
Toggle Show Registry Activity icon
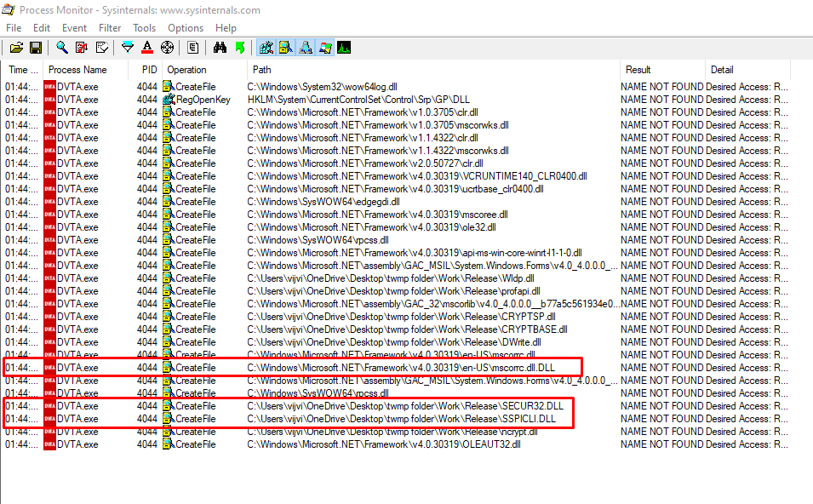click(x=266, y=49)
